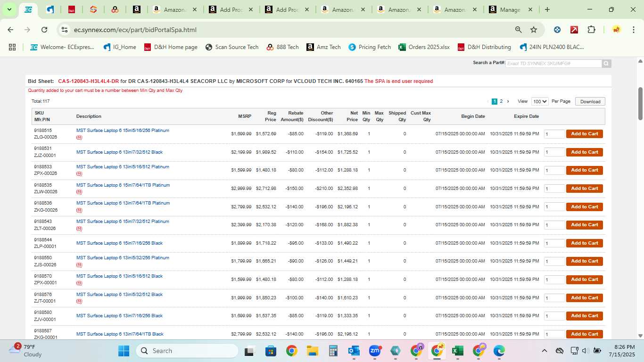This screenshot has height=362, width=644.
Task: Open the Orders 2025.xlsx bookmark
Action: 424,47
